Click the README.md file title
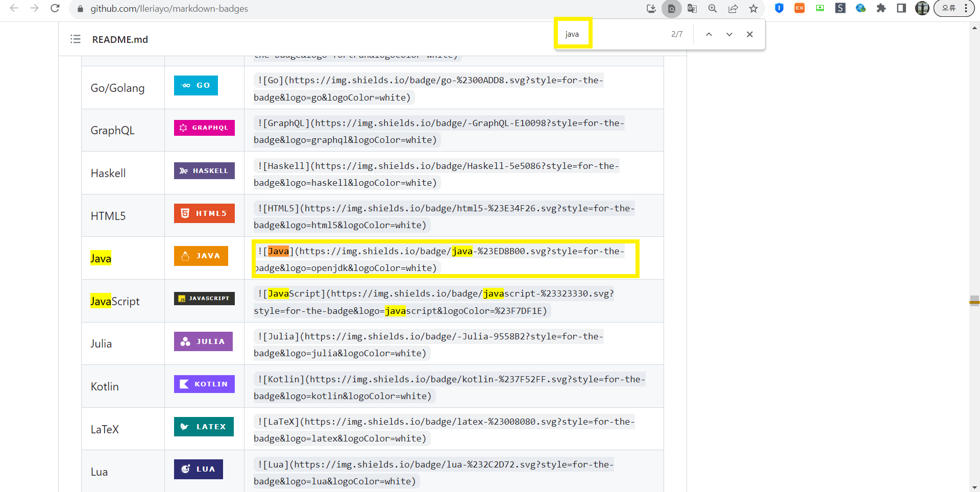 120,39
